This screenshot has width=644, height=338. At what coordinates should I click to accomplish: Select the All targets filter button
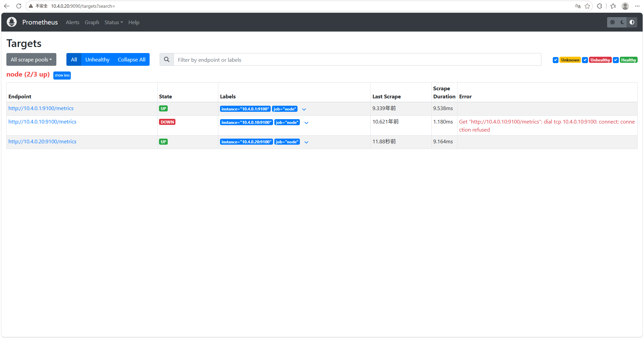[x=74, y=59]
